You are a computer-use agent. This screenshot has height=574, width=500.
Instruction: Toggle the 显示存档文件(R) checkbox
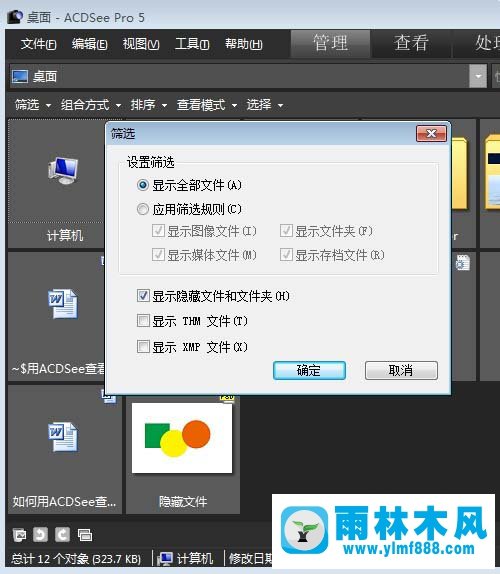(x=286, y=255)
